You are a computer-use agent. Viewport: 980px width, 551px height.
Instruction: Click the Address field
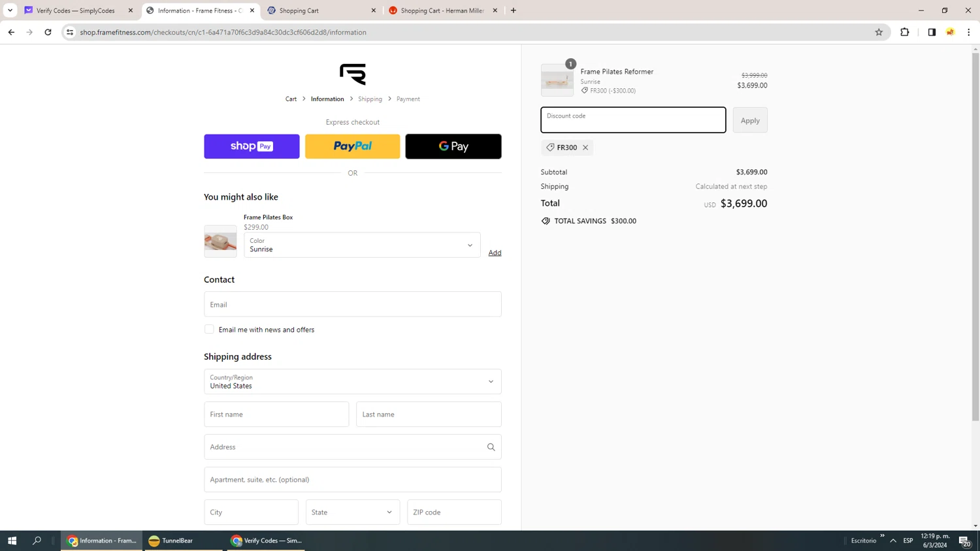(353, 447)
